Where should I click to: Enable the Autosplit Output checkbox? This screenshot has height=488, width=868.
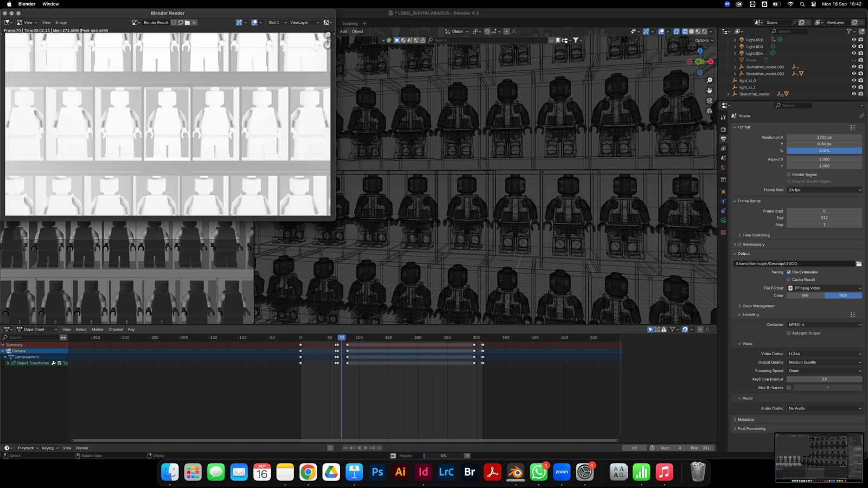[x=789, y=333]
